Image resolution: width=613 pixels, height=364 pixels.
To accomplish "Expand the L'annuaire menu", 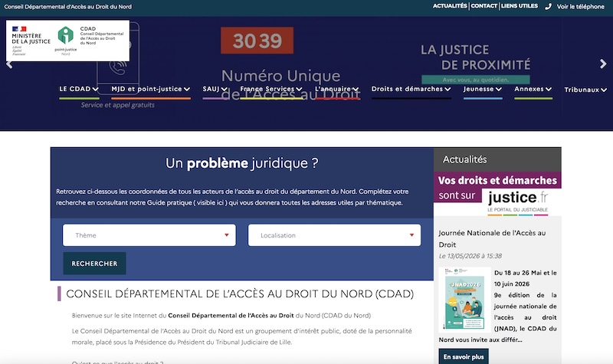I will 337,89.
